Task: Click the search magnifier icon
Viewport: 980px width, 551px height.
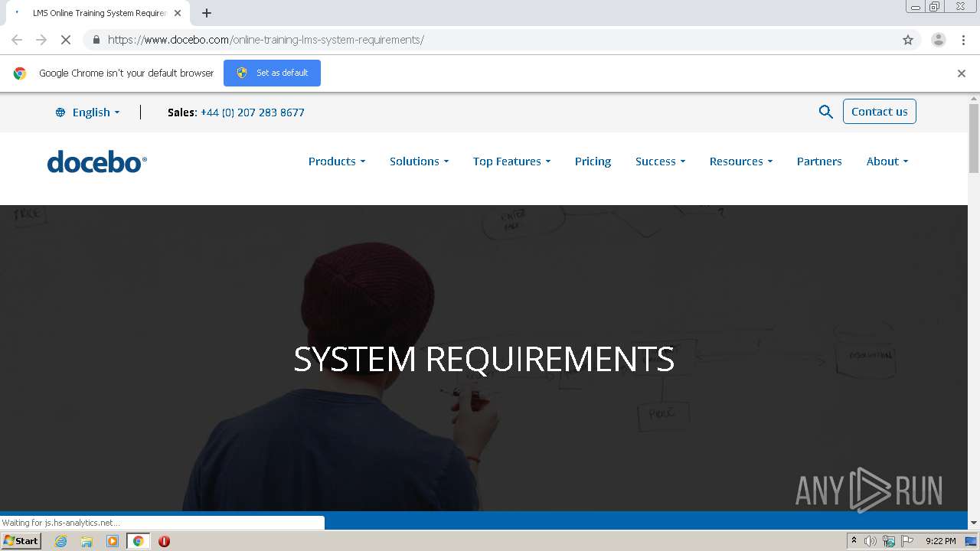Action: point(825,112)
